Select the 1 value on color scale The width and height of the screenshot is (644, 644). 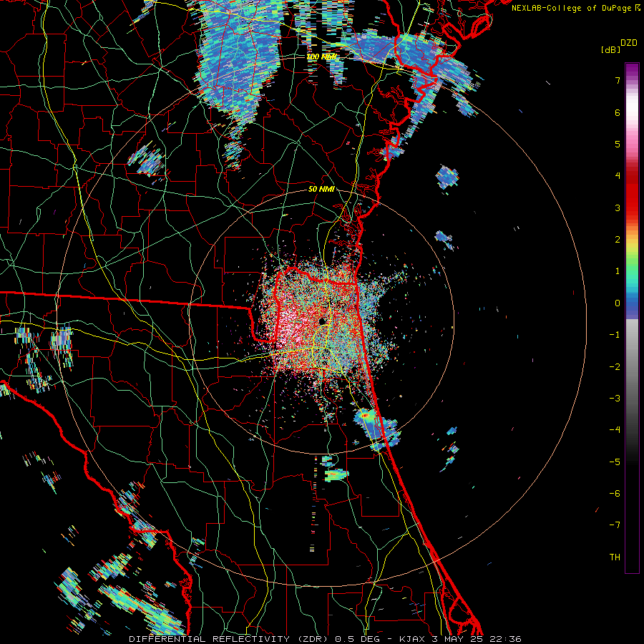coord(618,271)
